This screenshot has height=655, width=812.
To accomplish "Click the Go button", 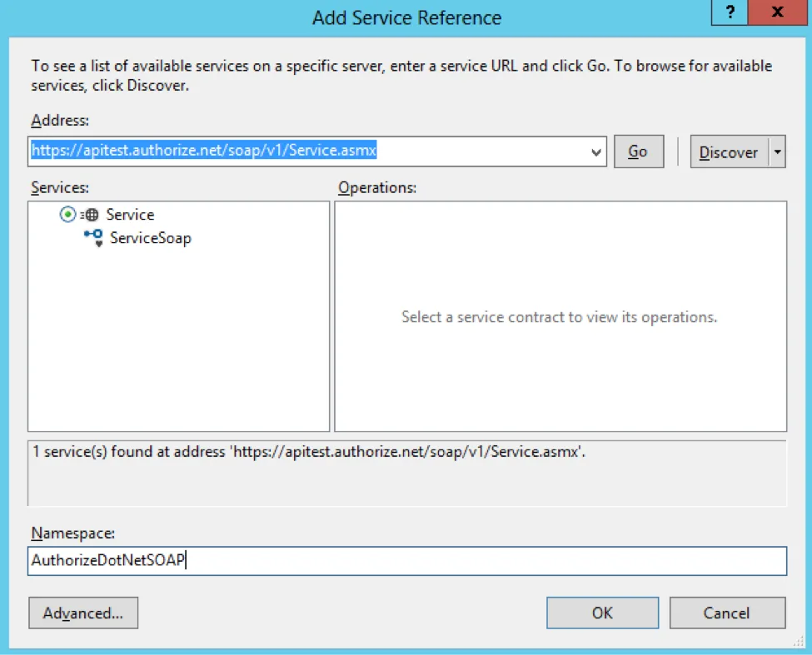I will (639, 151).
